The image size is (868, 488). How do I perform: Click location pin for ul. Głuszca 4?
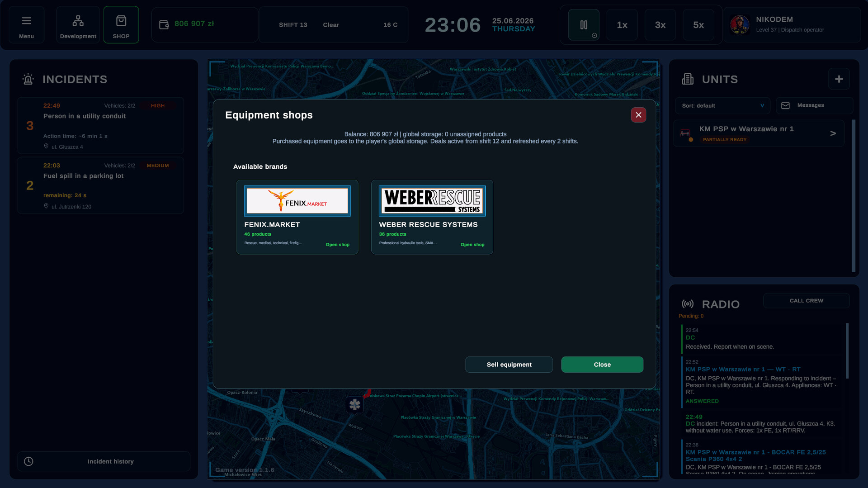point(46,146)
